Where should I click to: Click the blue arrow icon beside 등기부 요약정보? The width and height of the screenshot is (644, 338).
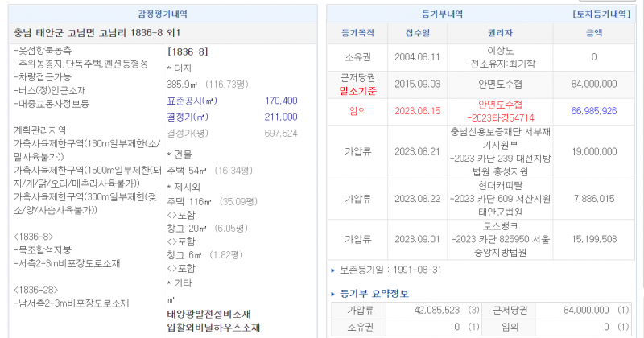coord(335,293)
